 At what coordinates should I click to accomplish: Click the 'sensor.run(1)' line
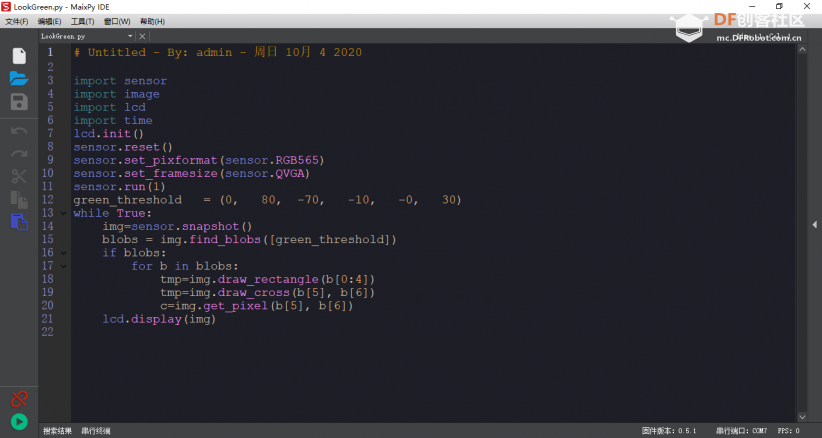[120, 187]
